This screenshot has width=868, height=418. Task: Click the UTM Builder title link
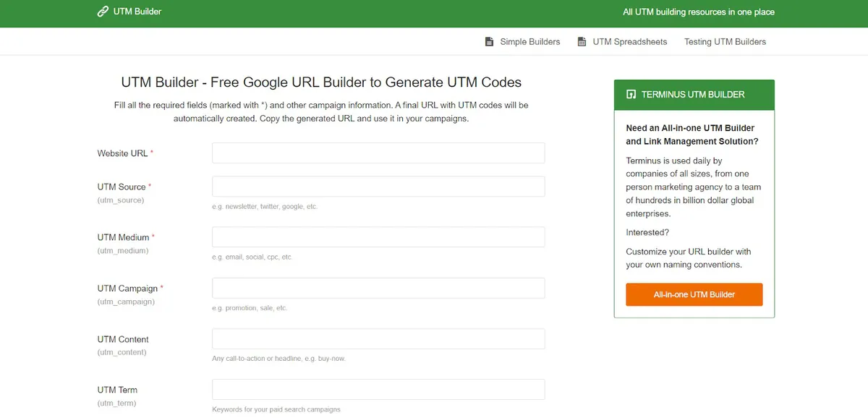click(137, 12)
